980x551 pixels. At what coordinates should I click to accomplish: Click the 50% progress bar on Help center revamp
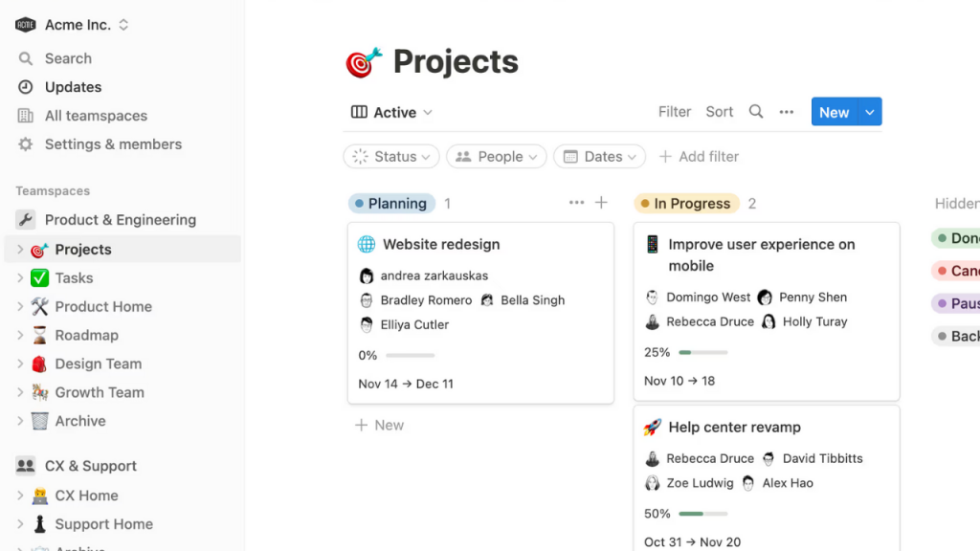[x=703, y=514]
